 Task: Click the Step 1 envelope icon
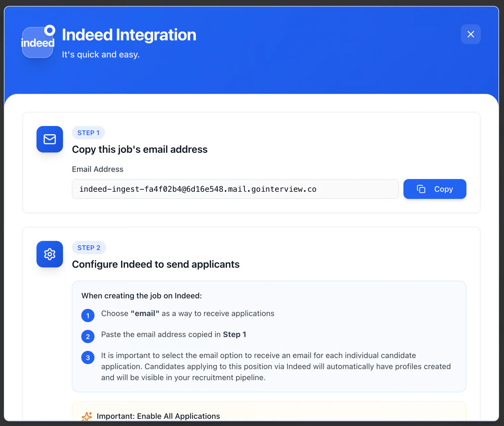[50, 139]
